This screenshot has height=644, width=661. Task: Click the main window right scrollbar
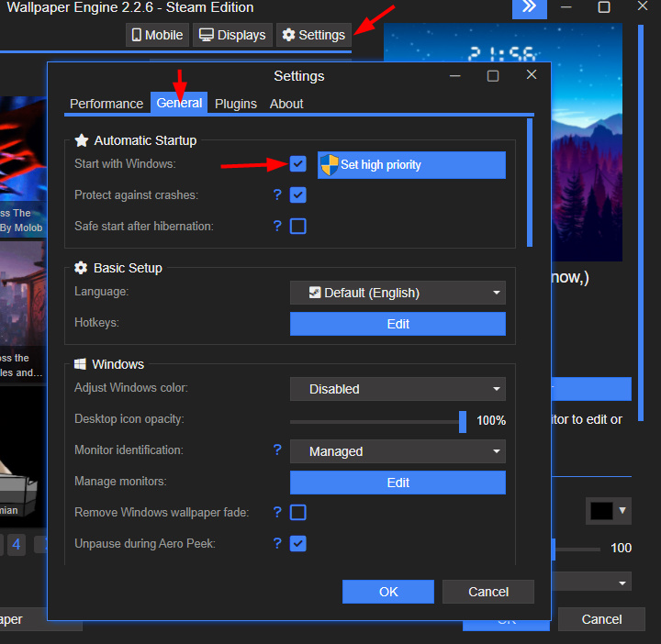pyautogui.click(x=641, y=222)
